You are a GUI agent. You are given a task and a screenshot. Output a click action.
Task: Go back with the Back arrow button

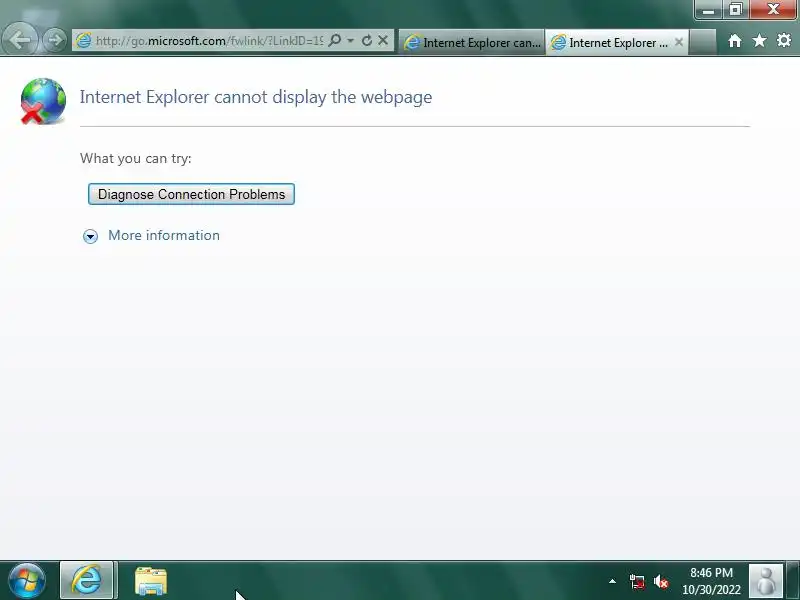19,40
